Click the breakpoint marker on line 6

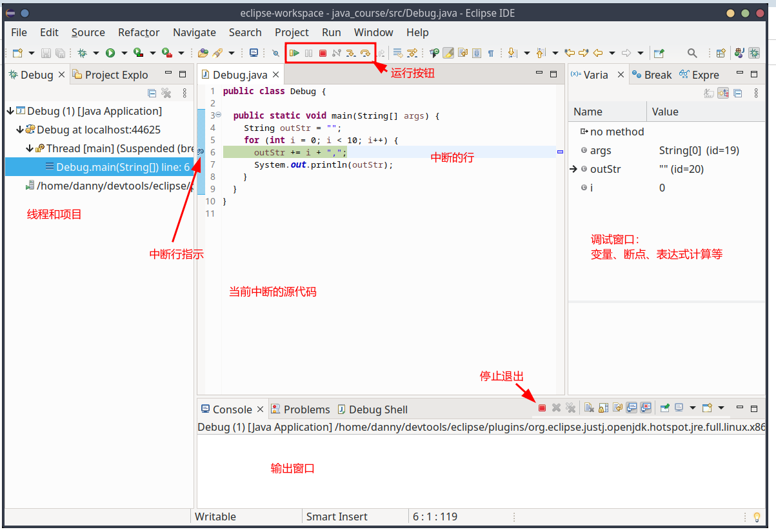(201, 152)
